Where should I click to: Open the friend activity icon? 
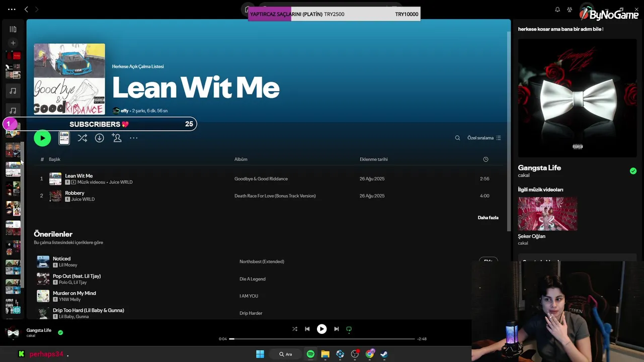[570, 10]
